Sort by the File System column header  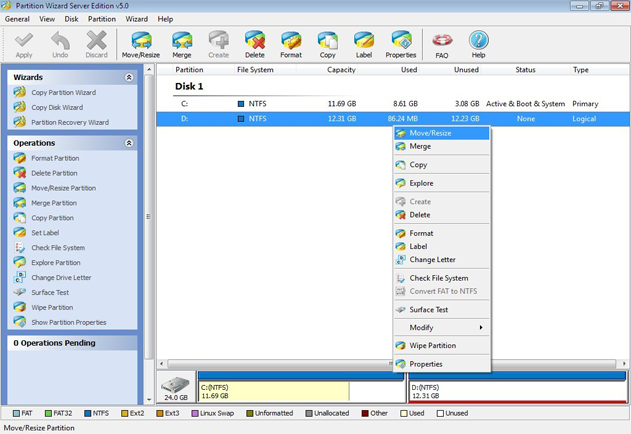[x=255, y=70]
